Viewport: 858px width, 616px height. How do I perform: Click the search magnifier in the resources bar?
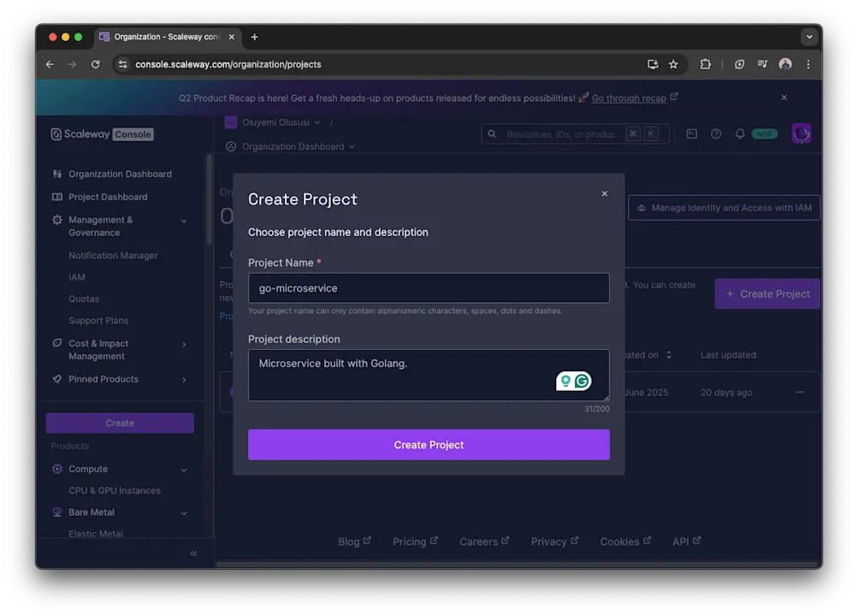[x=491, y=134]
